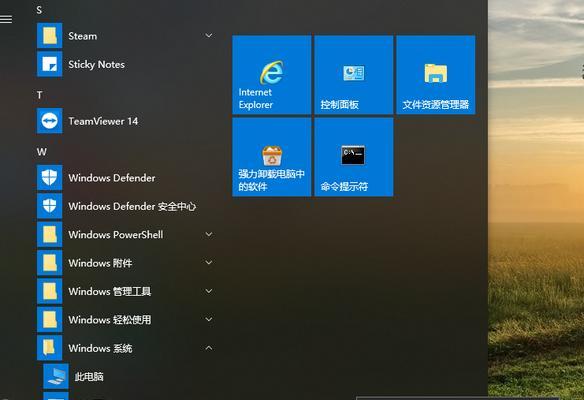Image resolution: width=584 pixels, height=400 pixels.
Task: Click the Sticky Notes app icon
Action: pyautogui.click(x=50, y=64)
